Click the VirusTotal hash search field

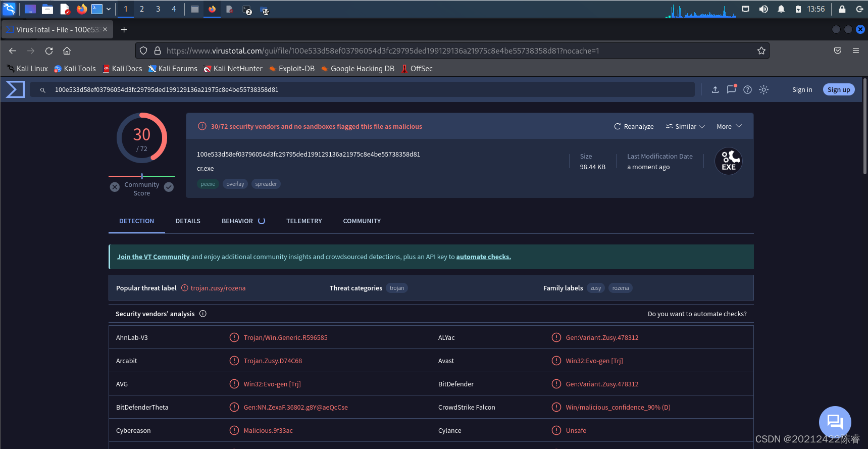(x=362, y=89)
